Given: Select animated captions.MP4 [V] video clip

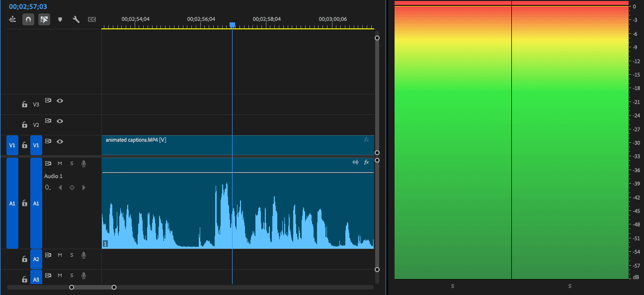Looking at the screenshot, I should click(238, 145).
